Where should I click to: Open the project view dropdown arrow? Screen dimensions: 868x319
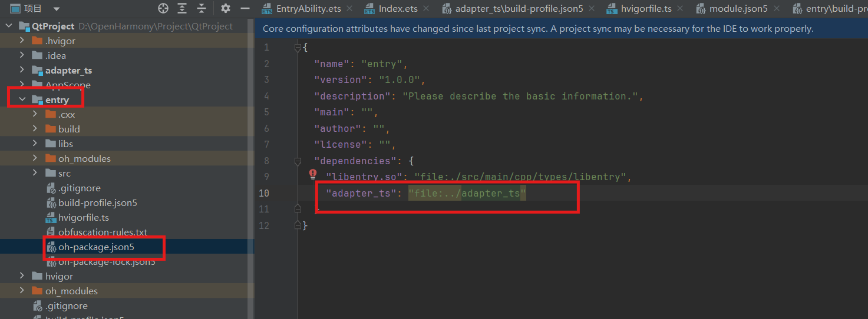coord(56,9)
